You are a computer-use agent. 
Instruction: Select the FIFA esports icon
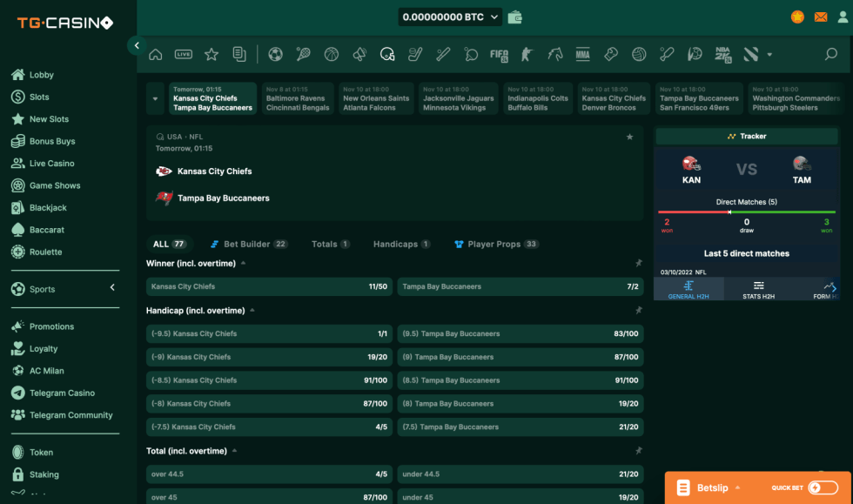tap(499, 54)
